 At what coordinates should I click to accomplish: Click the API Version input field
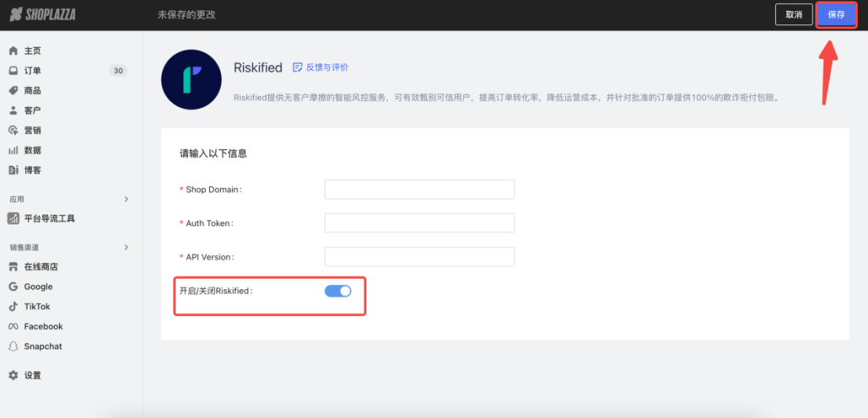(420, 257)
